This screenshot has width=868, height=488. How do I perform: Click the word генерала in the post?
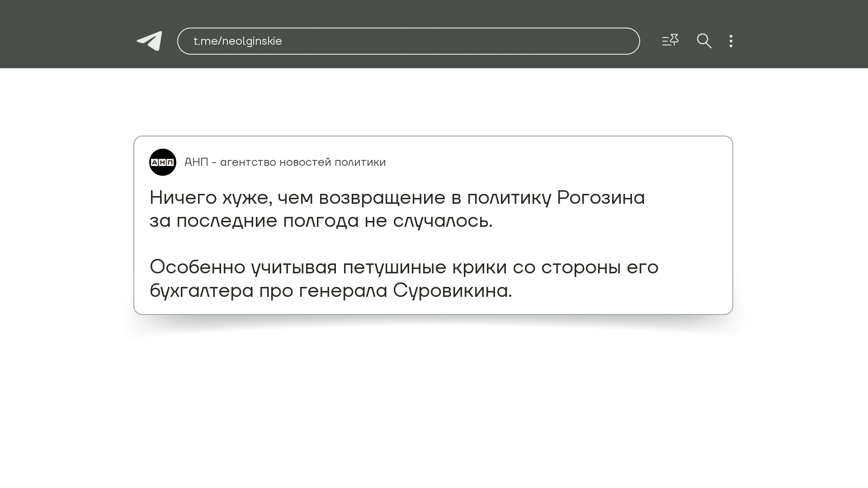coord(343,291)
